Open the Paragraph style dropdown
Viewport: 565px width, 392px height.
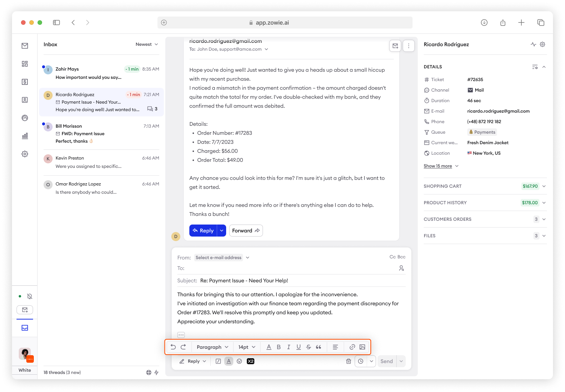coord(213,347)
